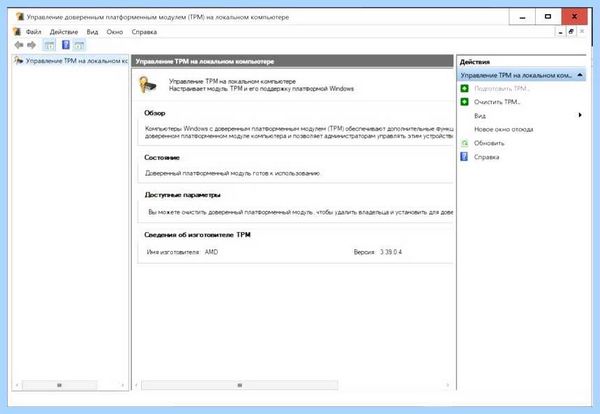Click the Доступные параметры heading
600x414 pixels.
182,195
